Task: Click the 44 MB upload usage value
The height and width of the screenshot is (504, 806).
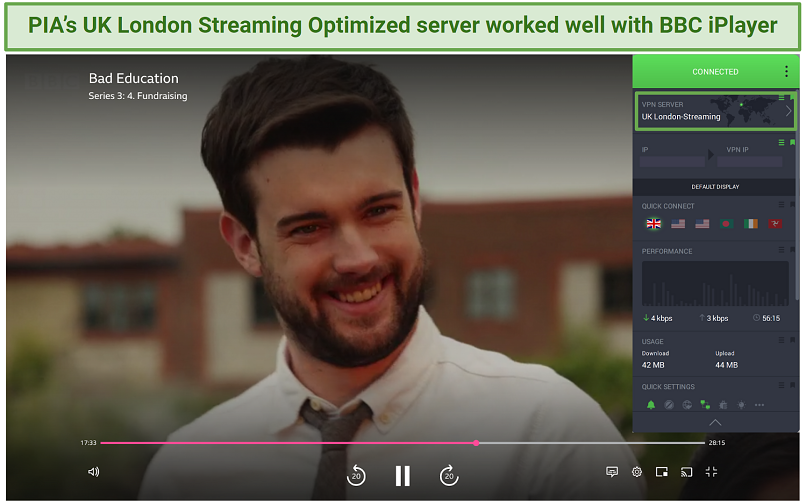Action: 726,365
